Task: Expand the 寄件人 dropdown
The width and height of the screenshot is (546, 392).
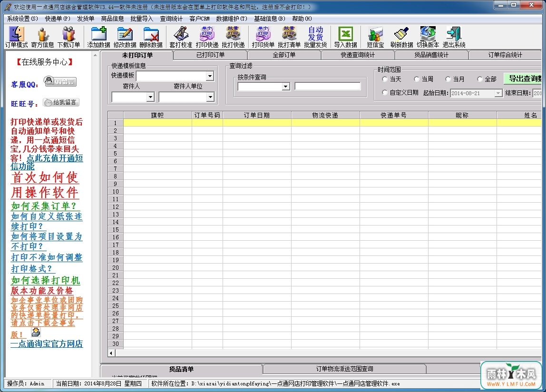Action: coord(150,97)
